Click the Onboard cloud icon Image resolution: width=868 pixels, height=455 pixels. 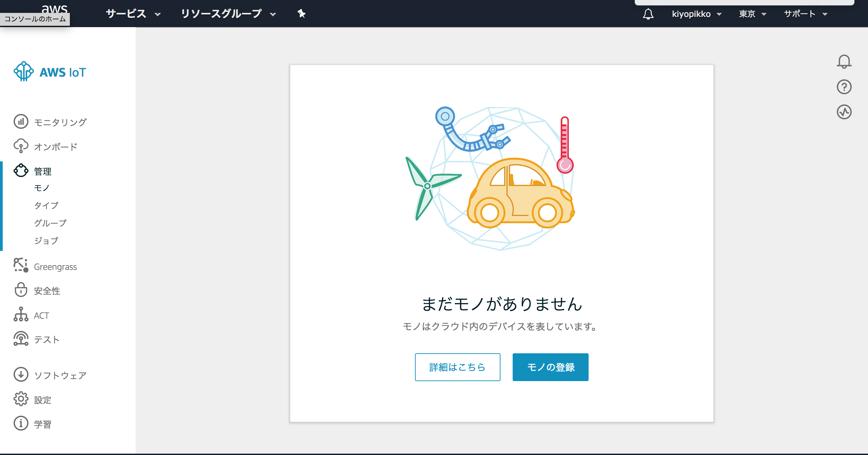21,146
